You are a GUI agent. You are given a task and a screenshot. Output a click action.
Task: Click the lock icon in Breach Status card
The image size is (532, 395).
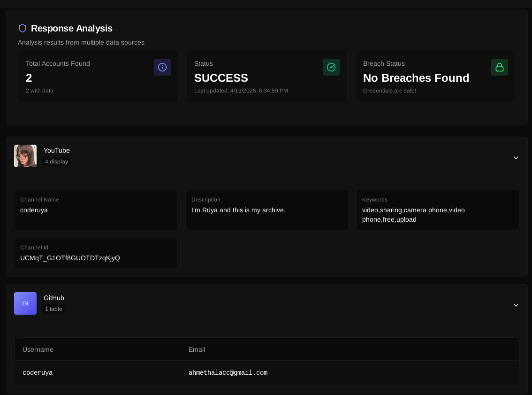(500, 67)
